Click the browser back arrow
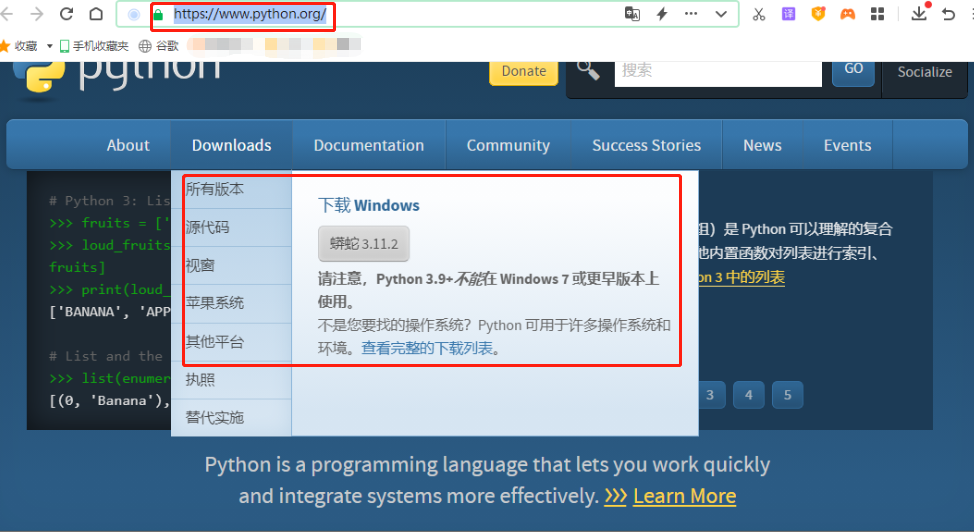This screenshot has height=532, width=974. tap(6, 14)
